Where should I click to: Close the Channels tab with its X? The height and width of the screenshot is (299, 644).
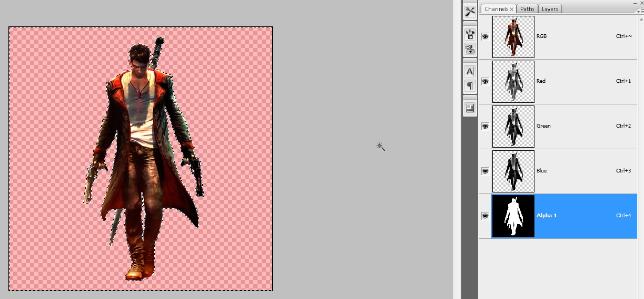(x=511, y=9)
